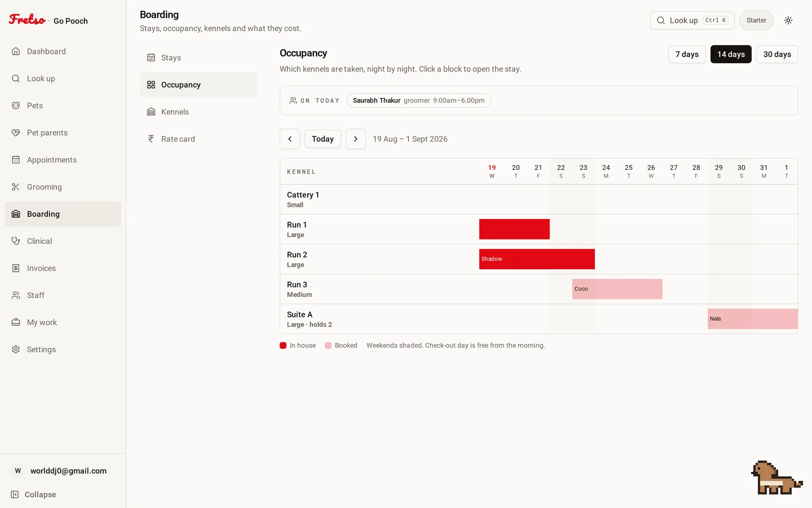Collapse the sidebar

[x=62, y=494]
